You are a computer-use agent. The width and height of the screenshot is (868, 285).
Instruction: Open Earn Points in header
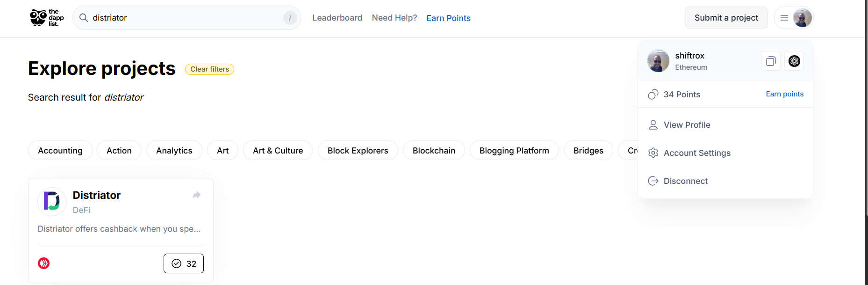coord(448,18)
